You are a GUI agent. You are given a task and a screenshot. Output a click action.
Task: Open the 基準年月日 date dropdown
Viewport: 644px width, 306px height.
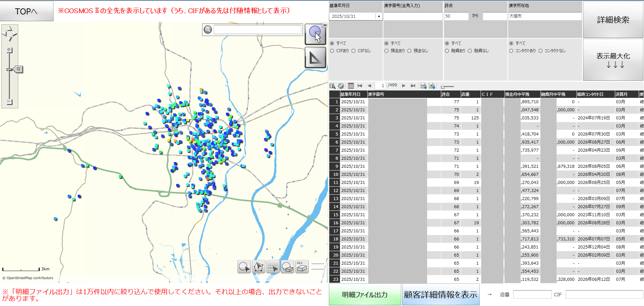pos(379,16)
